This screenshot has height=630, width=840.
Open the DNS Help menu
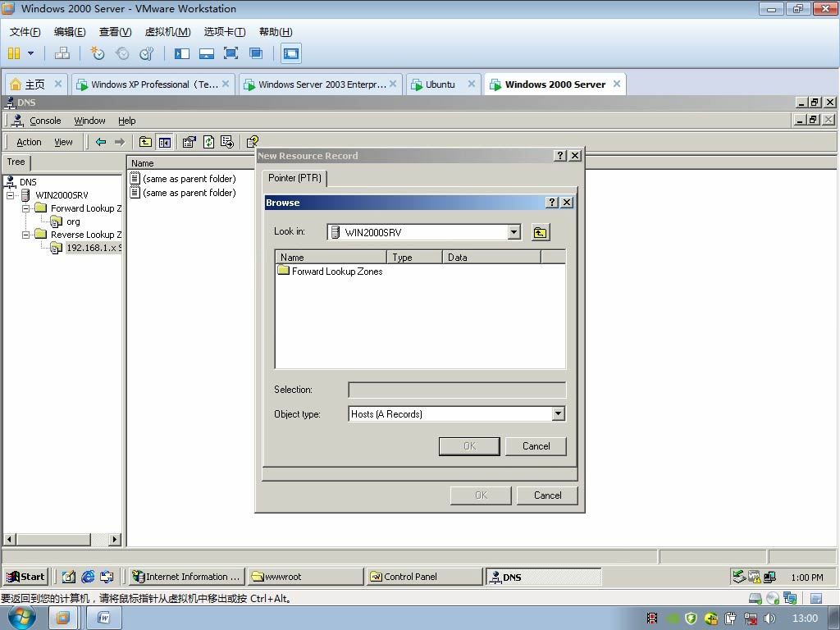[127, 121]
